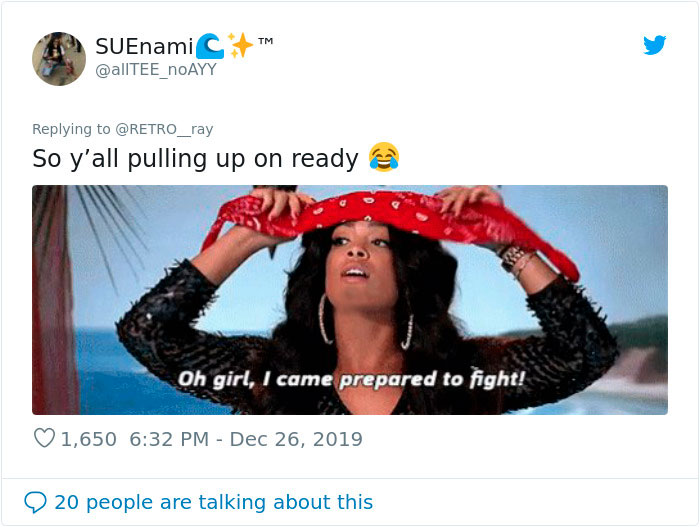Open the @RETRO__ray mention
700x527 pixels.
[164, 129]
